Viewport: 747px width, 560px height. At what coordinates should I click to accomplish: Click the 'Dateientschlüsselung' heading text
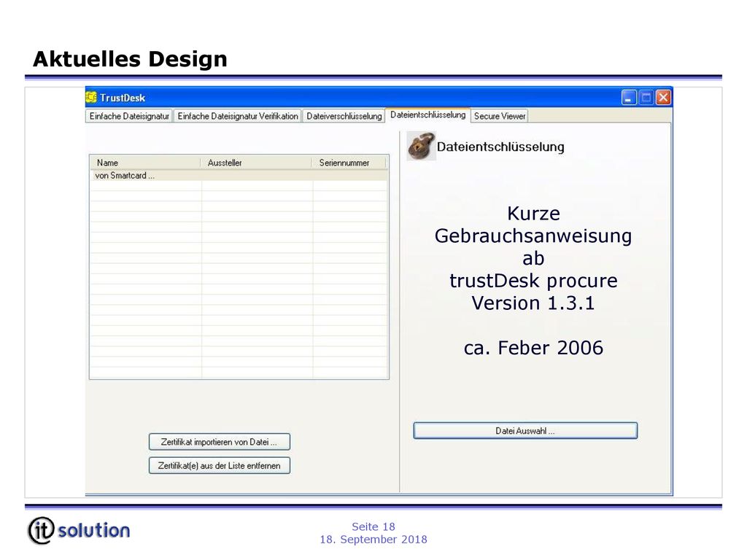click(500, 147)
